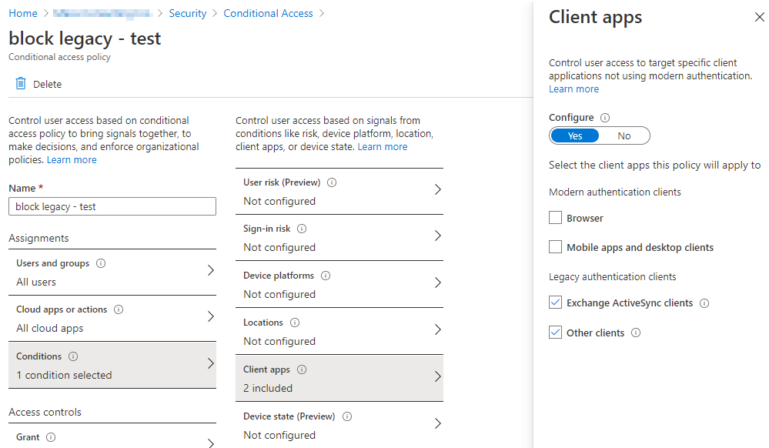Click info icon next to Sign-in risk
The width and height of the screenshot is (769, 448).
(x=302, y=229)
